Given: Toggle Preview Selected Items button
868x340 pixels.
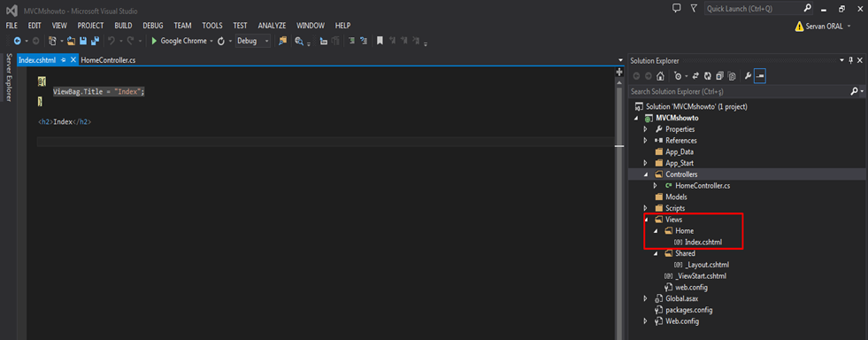Looking at the screenshot, I should point(760,76).
